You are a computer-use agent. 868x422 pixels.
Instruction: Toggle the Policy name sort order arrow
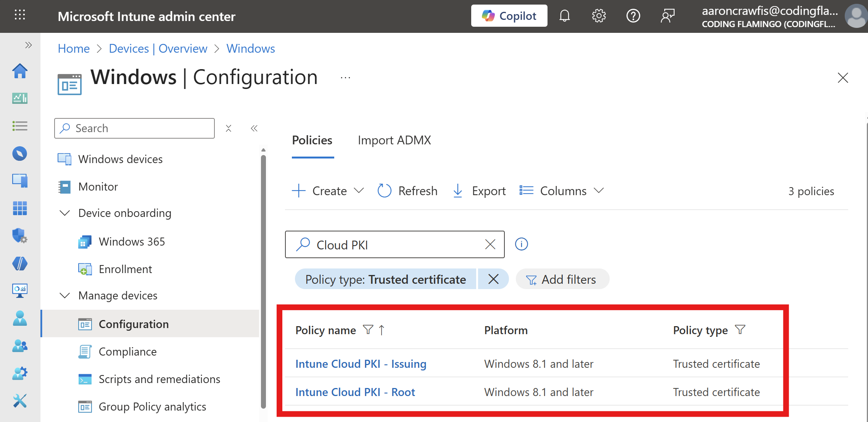click(x=381, y=330)
